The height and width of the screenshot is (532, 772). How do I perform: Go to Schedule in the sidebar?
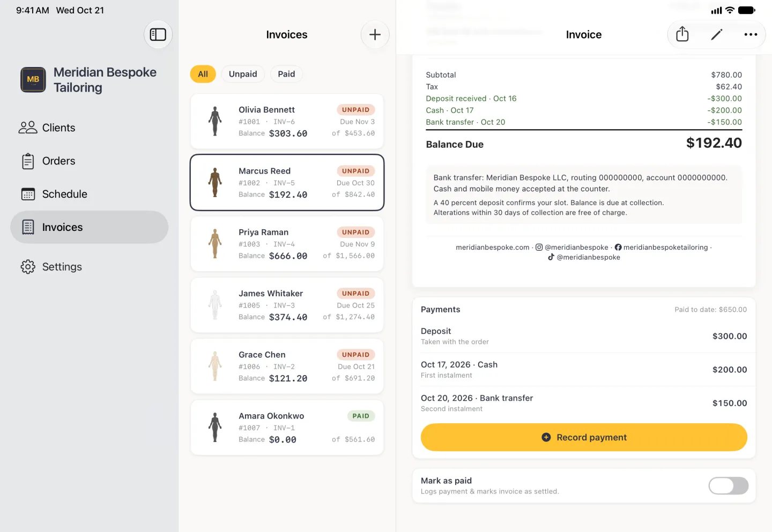(x=90, y=194)
